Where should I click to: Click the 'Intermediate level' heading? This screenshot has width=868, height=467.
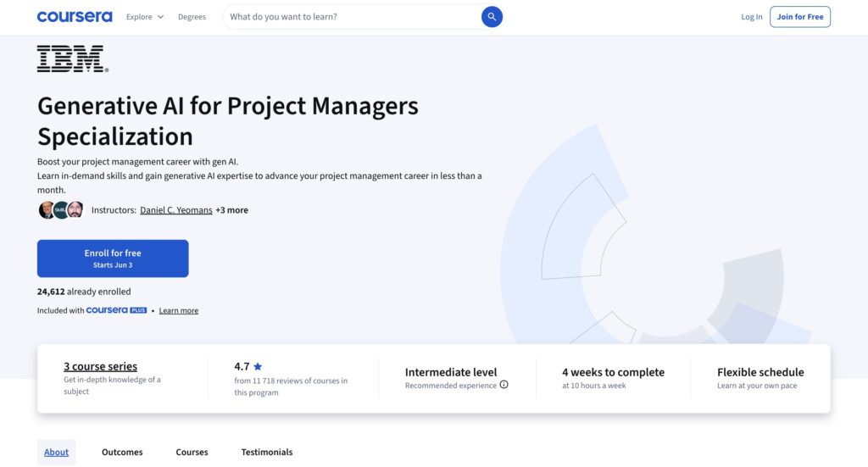tap(451, 372)
